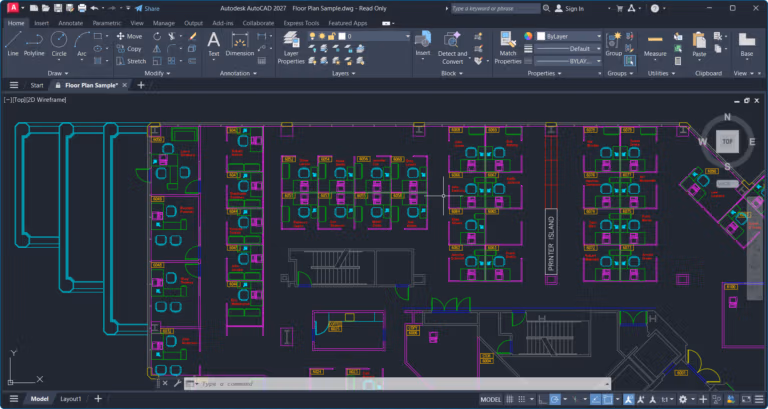
Task: Click the Dimension tool
Action: [240, 45]
